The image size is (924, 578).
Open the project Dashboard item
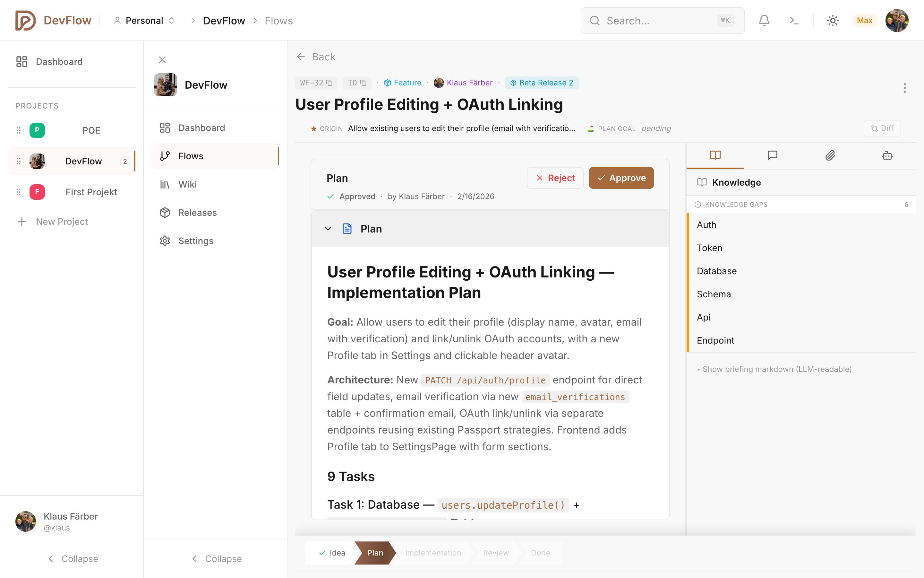point(215,128)
